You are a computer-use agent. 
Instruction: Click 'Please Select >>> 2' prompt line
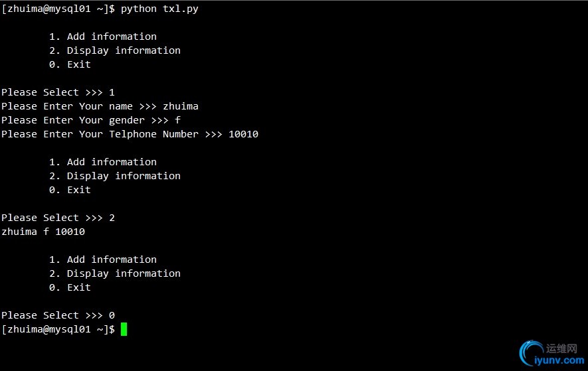(x=58, y=218)
